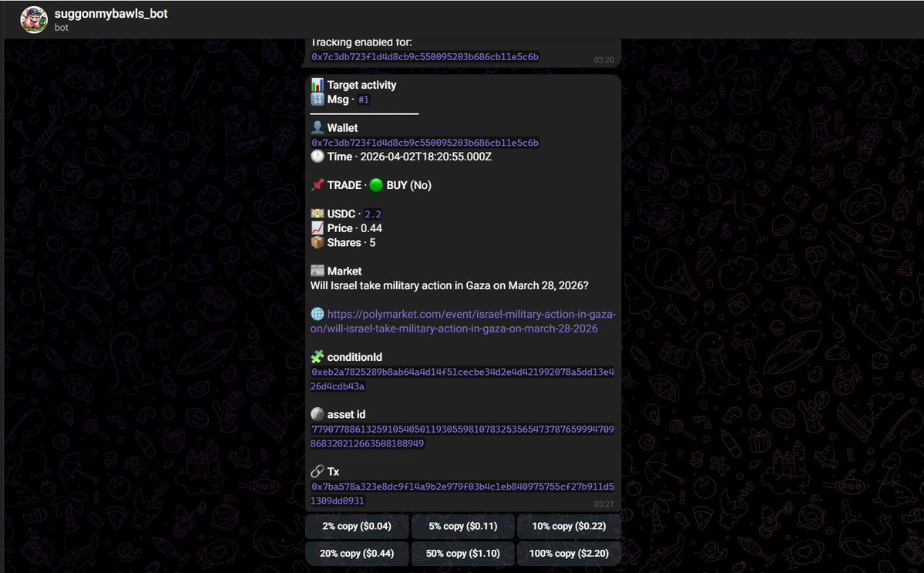Copy wallet address under Wallet heading
The image size is (924, 573).
point(425,143)
